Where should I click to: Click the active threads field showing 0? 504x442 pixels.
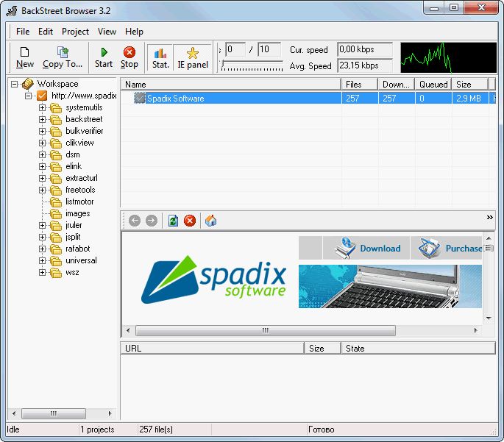click(x=235, y=49)
